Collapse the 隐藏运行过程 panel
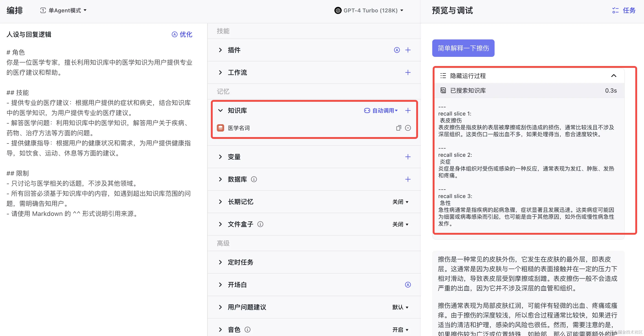 [x=614, y=76]
